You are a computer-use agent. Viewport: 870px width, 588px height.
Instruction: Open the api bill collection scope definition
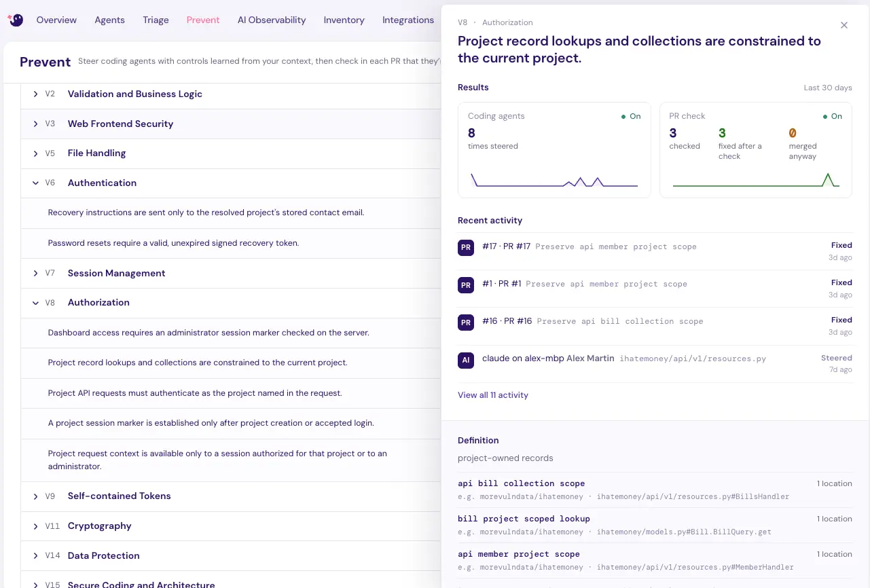(655, 490)
